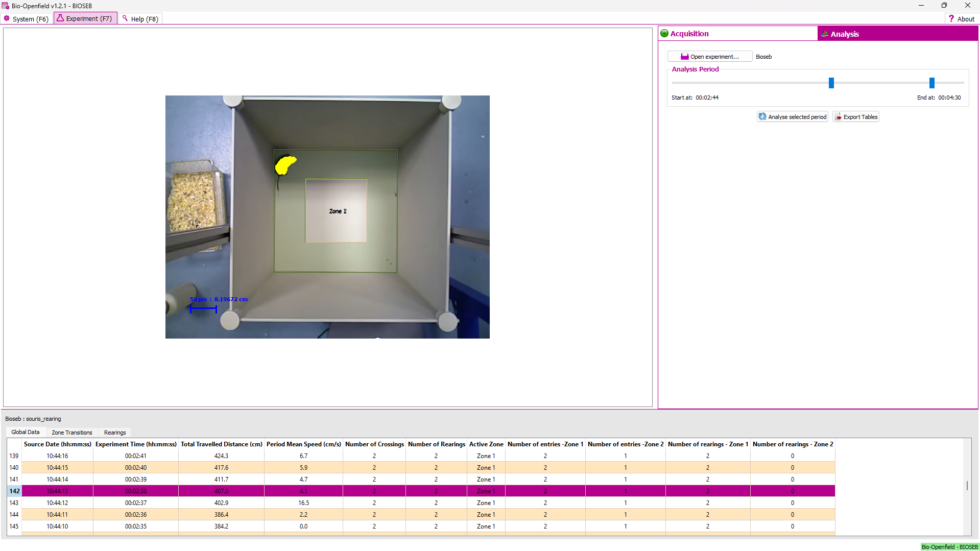This screenshot has height=551, width=980.
Task: Click the Number of Rearings column header
Action: click(436, 444)
